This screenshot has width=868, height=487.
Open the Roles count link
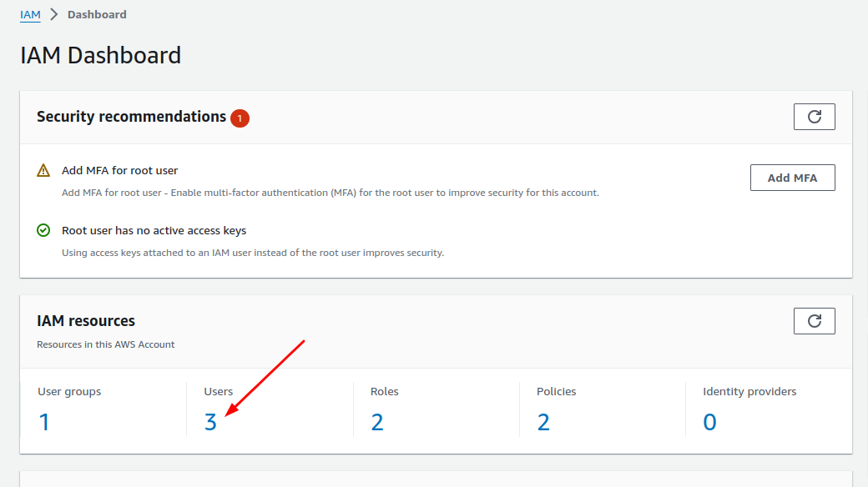[377, 421]
